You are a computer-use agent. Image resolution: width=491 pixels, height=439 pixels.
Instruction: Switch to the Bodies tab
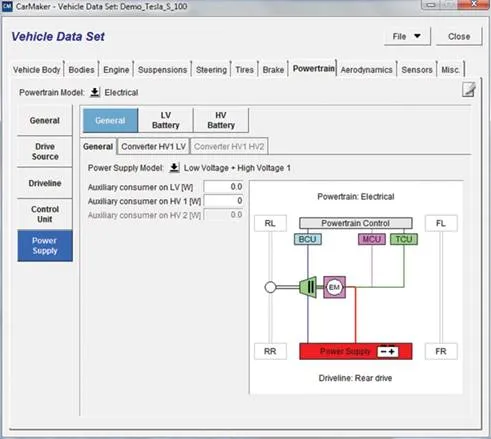[x=81, y=70]
